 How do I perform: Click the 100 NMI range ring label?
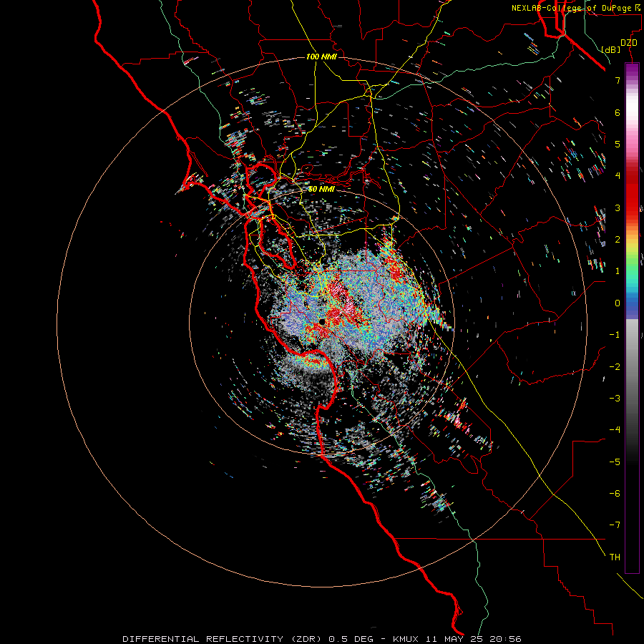click(321, 57)
